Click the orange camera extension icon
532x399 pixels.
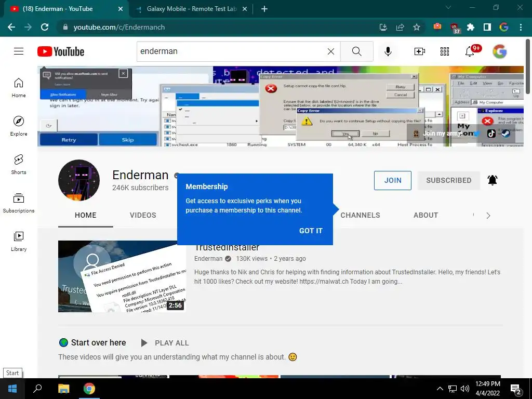coord(437,26)
